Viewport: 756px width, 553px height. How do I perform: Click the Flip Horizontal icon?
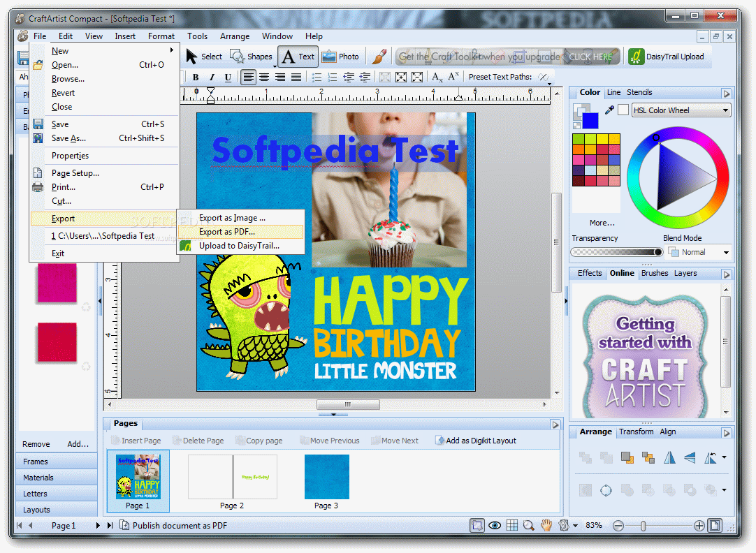(669, 457)
